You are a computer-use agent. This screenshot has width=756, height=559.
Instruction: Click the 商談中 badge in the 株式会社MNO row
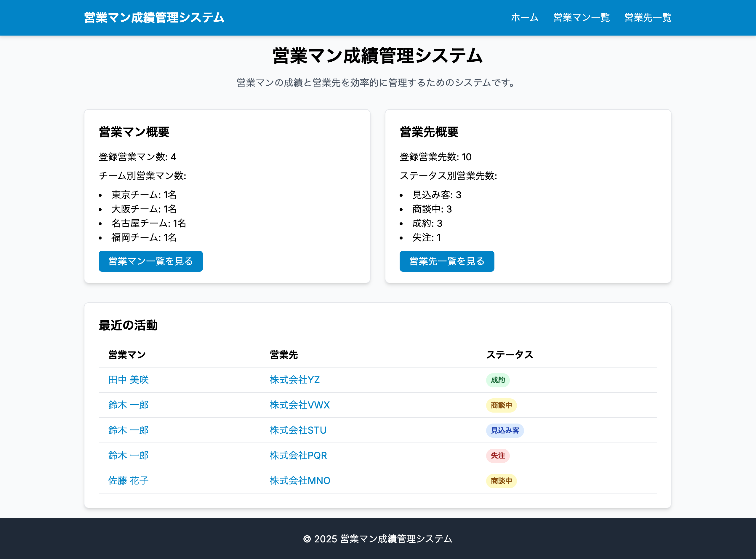coord(502,481)
